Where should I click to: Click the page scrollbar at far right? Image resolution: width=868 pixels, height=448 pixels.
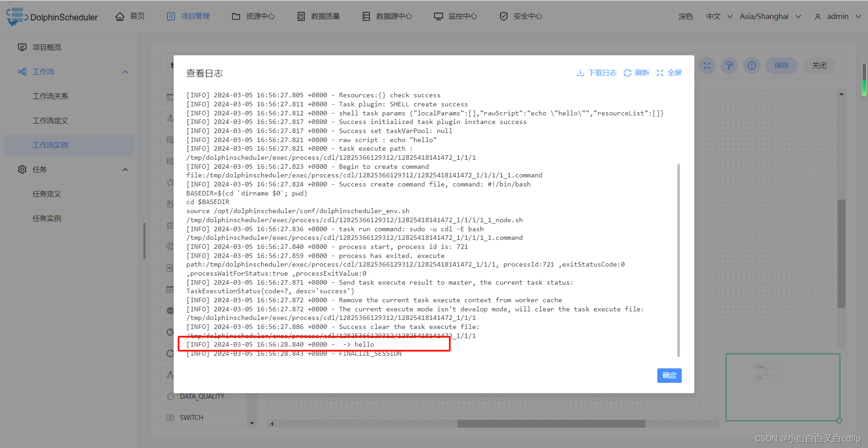(864, 79)
